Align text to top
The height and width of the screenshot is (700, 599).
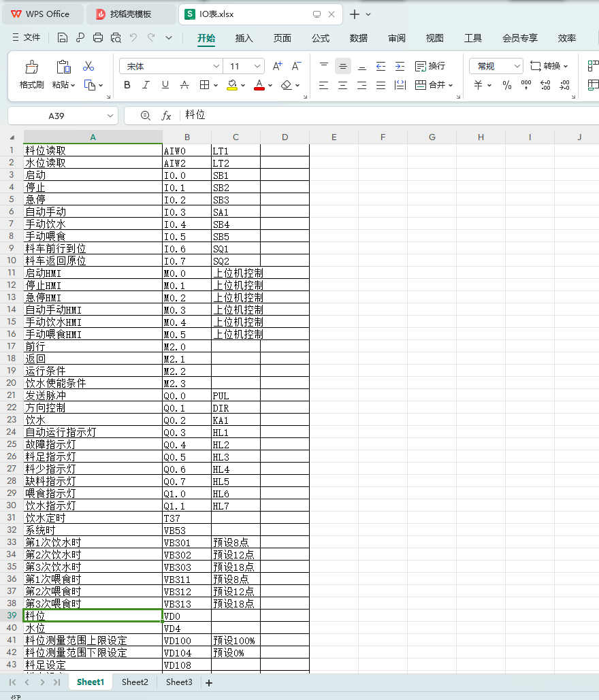(324, 66)
